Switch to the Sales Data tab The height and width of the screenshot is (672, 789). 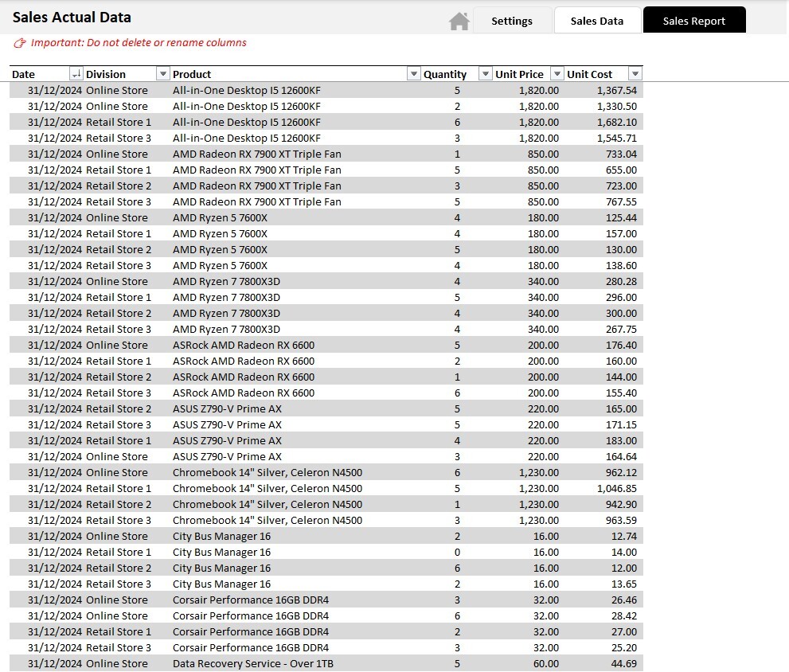(597, 21)
